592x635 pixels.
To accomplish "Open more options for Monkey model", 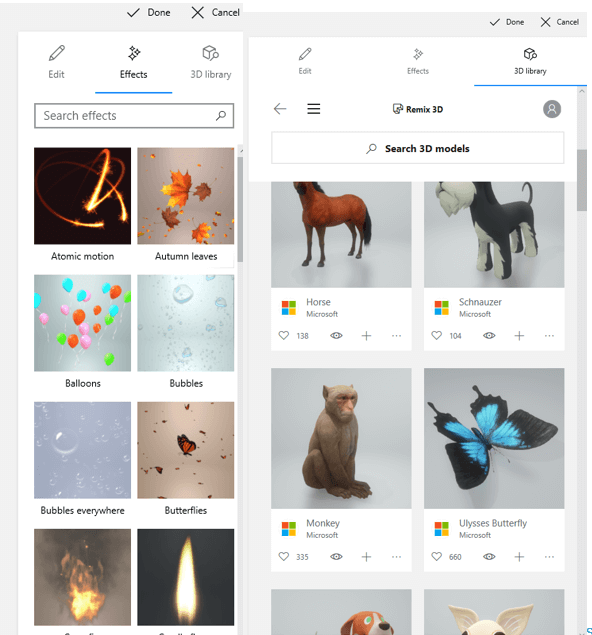I will pyautogui.click(x=396, y=557).
